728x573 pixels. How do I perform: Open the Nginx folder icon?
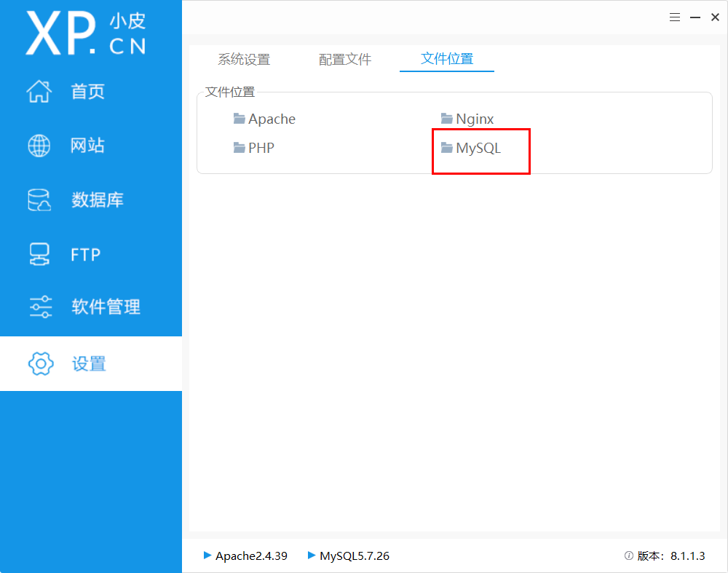pyautogui.click(x=447, y=119)
